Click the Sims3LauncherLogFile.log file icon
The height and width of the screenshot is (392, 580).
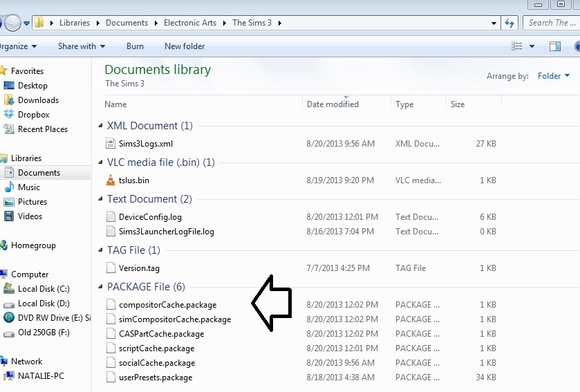(x=111, y=231)
